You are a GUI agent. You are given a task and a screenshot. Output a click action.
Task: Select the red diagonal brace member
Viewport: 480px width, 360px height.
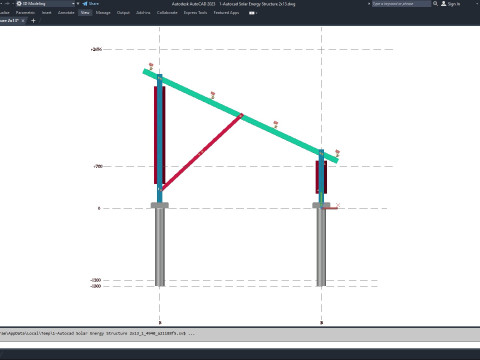click(x=202, y=152)
